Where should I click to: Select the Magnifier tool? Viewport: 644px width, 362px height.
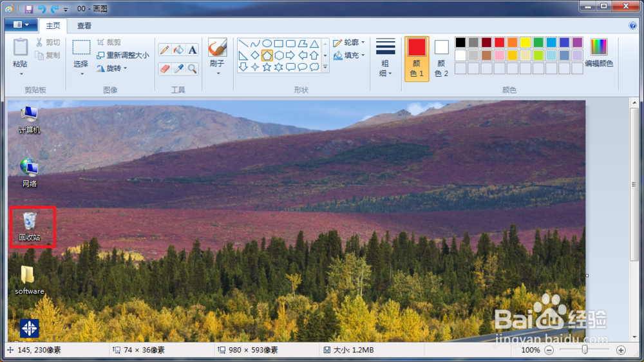pyautogui.click(x=192, y=69)
